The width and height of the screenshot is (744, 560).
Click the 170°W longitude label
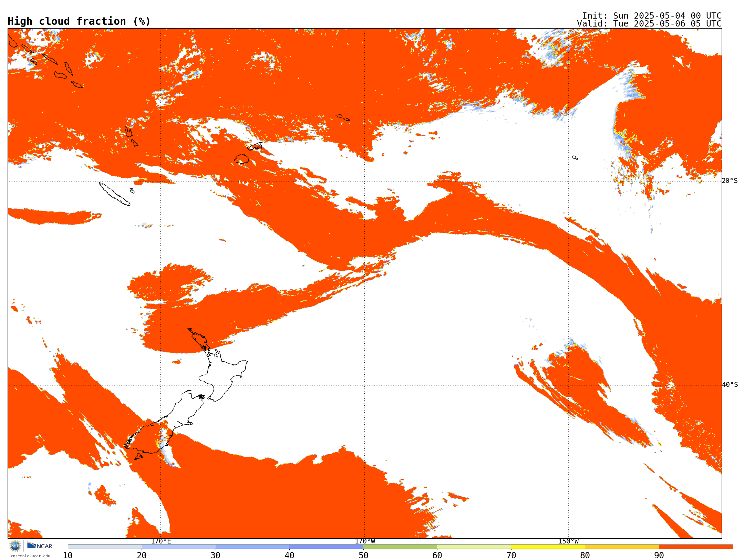365,541
